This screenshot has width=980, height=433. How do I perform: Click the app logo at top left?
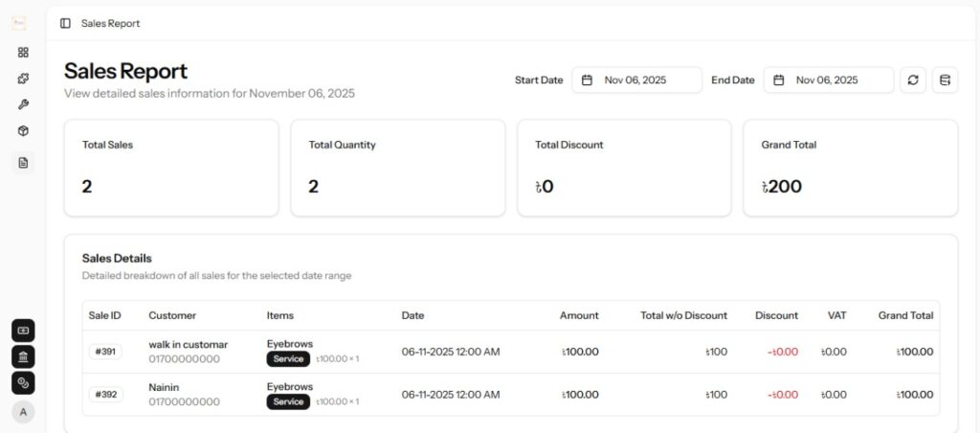coord(18,23)
